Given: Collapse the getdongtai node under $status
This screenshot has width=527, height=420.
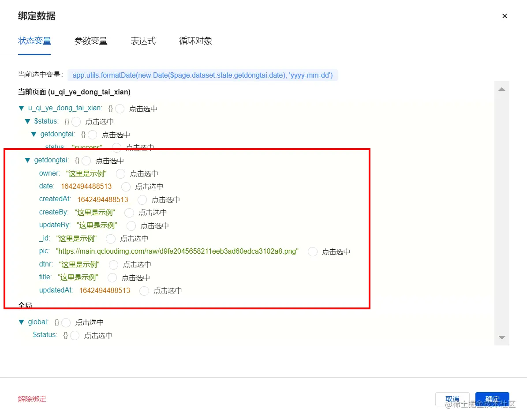Looking at the screenshot, I should coord(34,134).
